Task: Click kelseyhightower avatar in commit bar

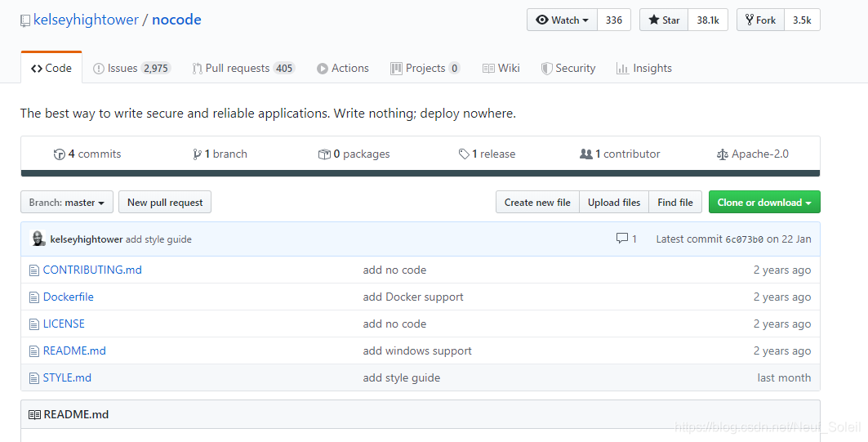Action: point(38,239)
